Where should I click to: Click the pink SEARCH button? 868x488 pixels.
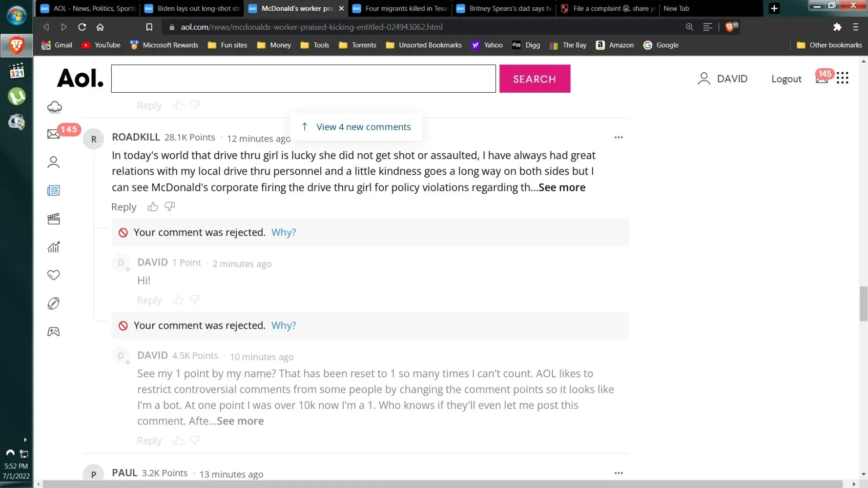pos(535,79)
